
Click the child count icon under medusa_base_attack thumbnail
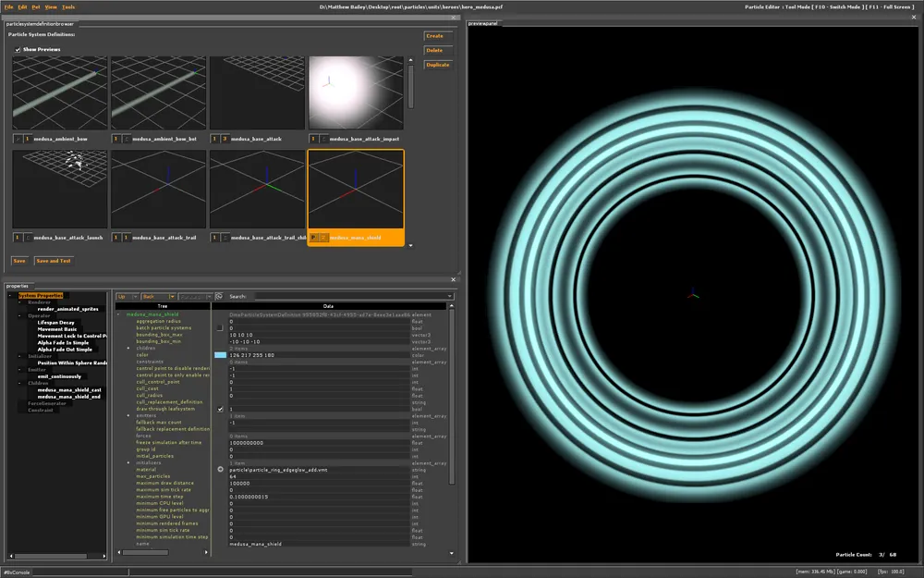225,139
